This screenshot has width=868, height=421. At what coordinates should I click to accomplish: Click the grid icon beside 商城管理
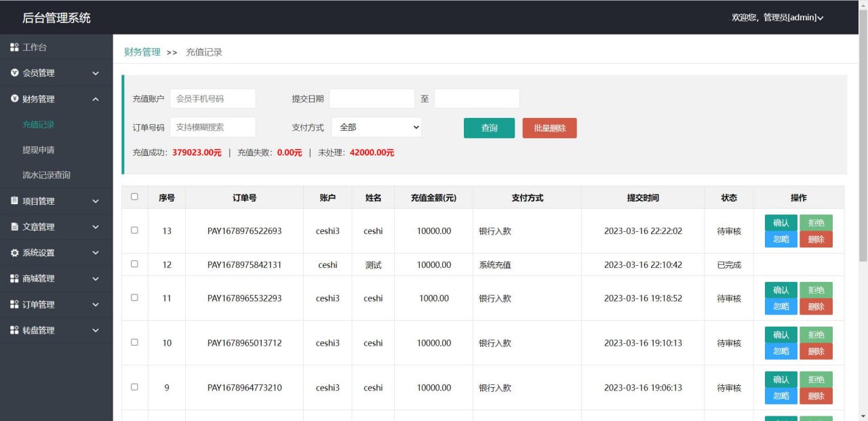click(14, 279)
